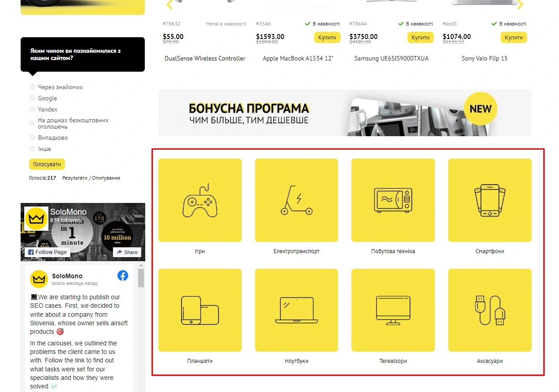Click the Бонусна програма banner
Screen dimensions: 559x392
344,113
